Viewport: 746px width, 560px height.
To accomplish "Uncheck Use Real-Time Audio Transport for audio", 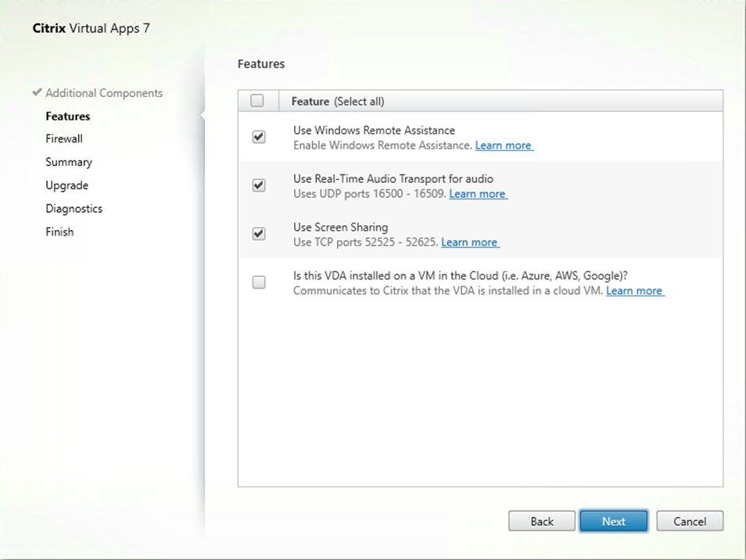I will tap(259, 185).
